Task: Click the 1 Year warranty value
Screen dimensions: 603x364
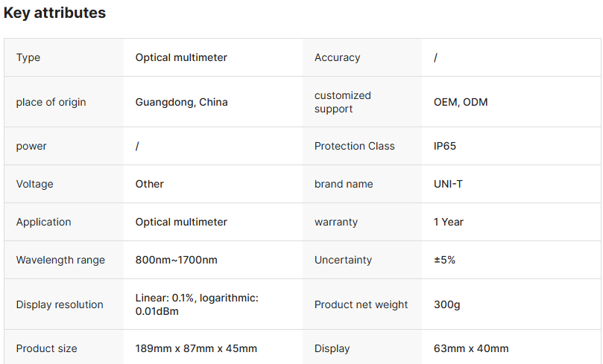Action: (448, 222)
